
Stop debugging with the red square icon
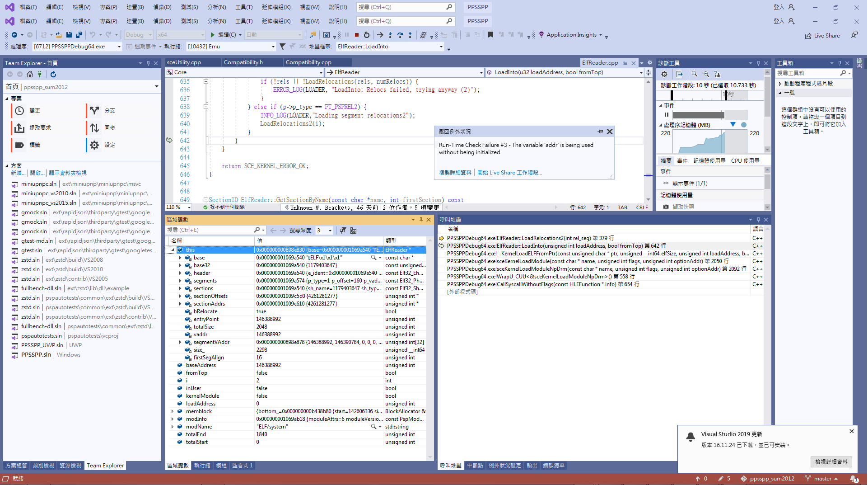click(357, 35)
